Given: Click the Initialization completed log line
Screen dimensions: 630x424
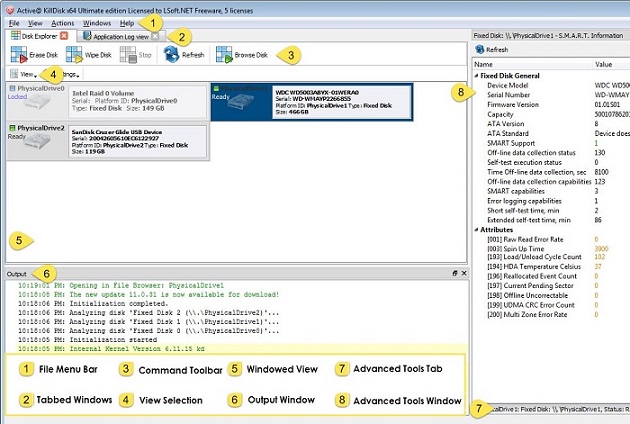Looking at the screenshot, I should click(x=93, y=304).
